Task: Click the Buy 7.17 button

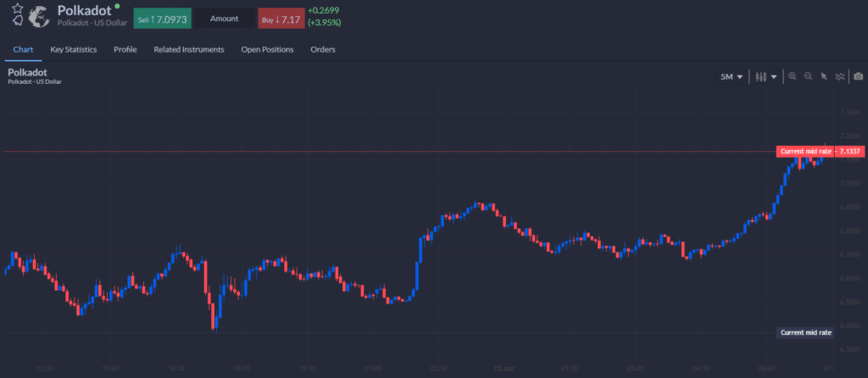Action: pos(281,19)
